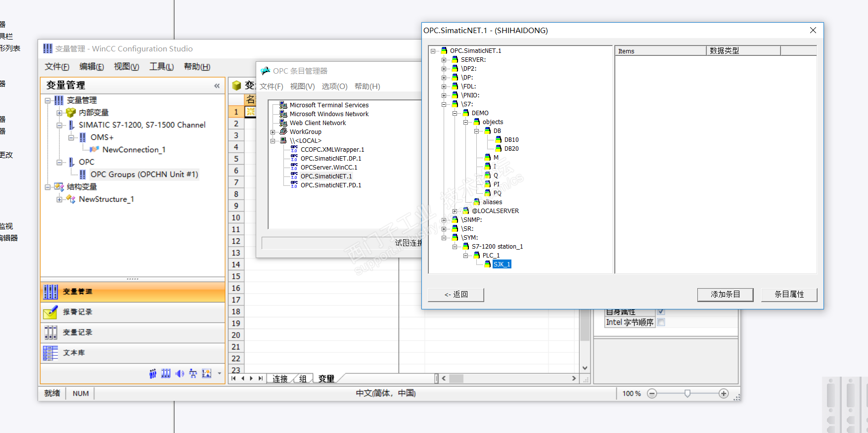
Task: Check the Intel 字节顺序 checkbox
Action: pos(661,322)
